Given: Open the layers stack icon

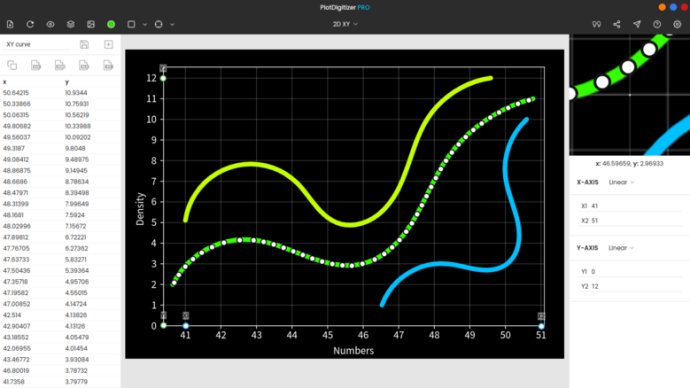Looking at the screenshot, I should pos(70,24).
